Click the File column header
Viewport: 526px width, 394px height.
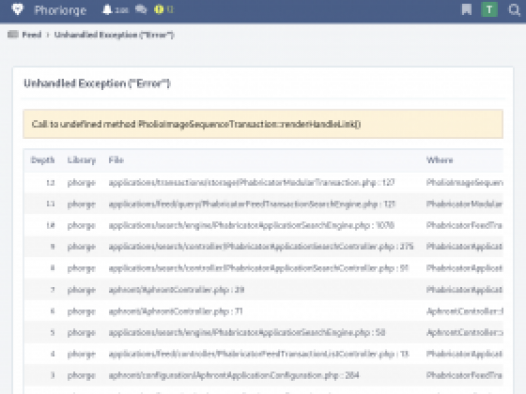(116, 160)
